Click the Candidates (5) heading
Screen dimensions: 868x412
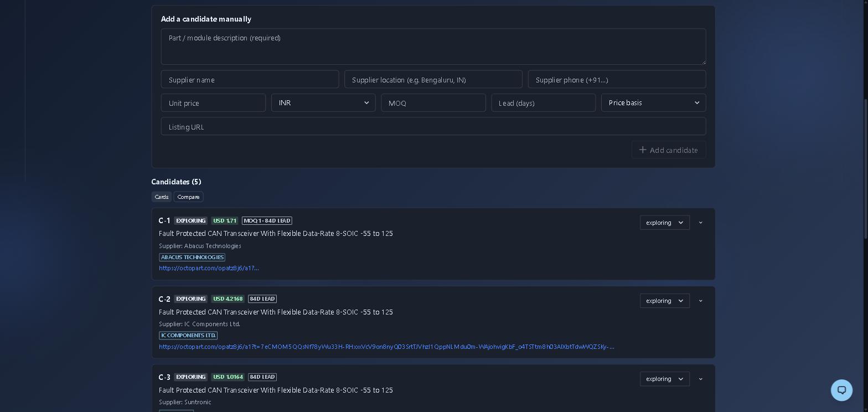pyautogui.click(x=176, y=182)
